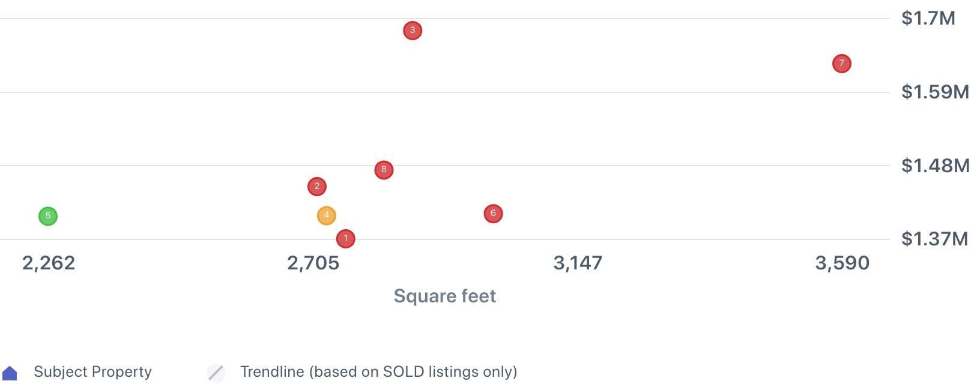Select red marker number 2
Viewport: 980px width, 390px height.
point(316,187)
